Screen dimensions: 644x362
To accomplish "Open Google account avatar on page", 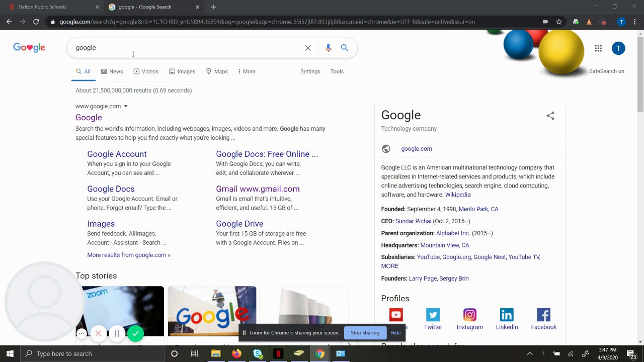I will coord(618,48).
